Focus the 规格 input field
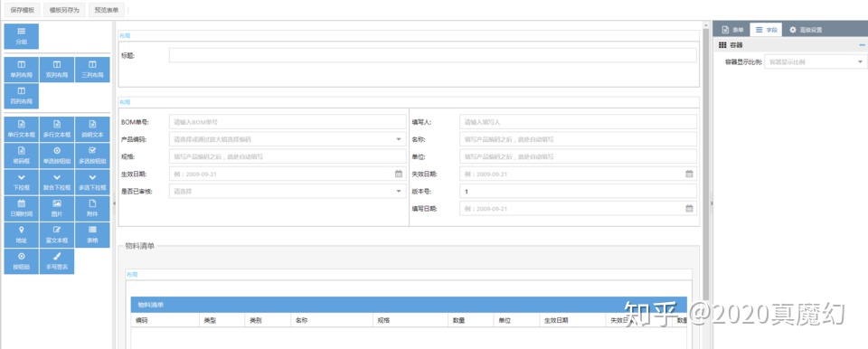This screenshot has height=349, width=868. pos(288,156)
